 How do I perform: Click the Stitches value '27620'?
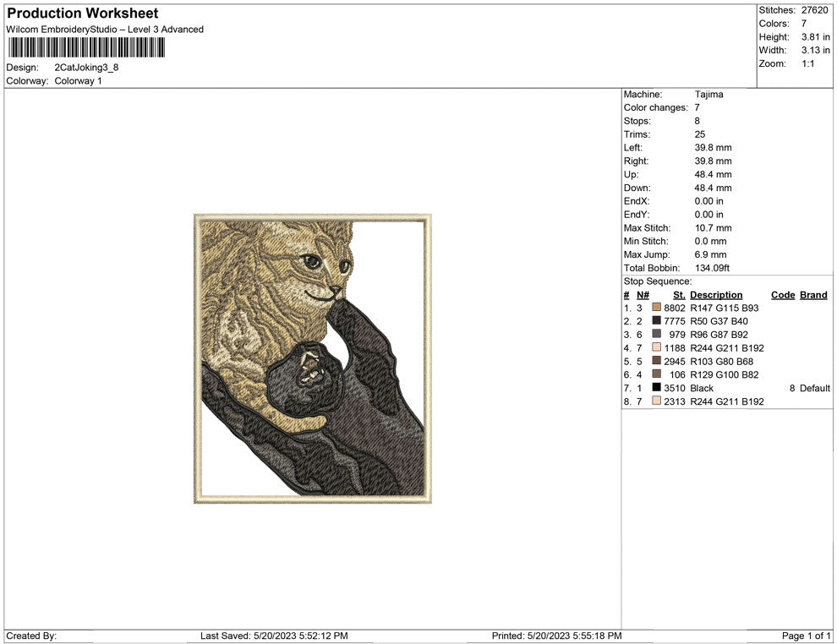tap(814, 10)
